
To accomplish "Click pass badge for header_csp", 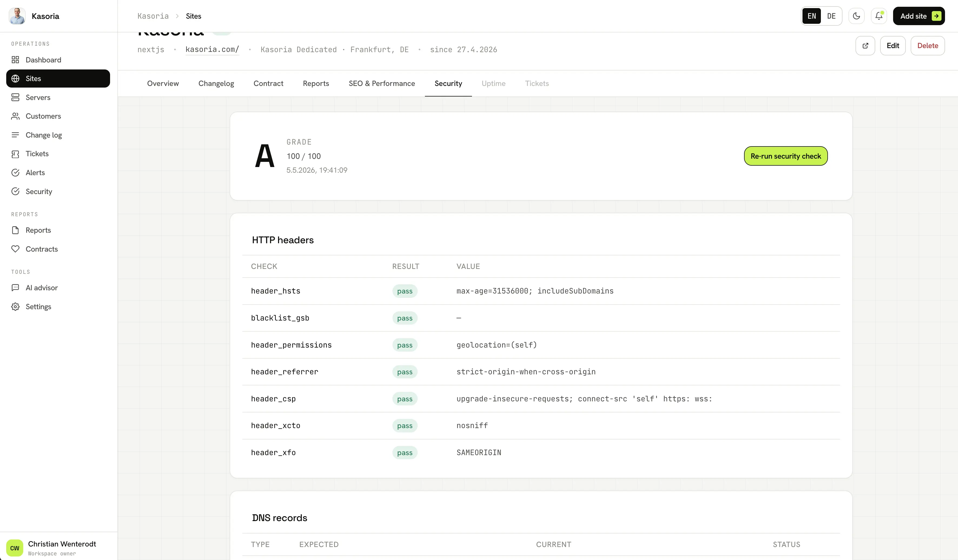I will (405, 399).
